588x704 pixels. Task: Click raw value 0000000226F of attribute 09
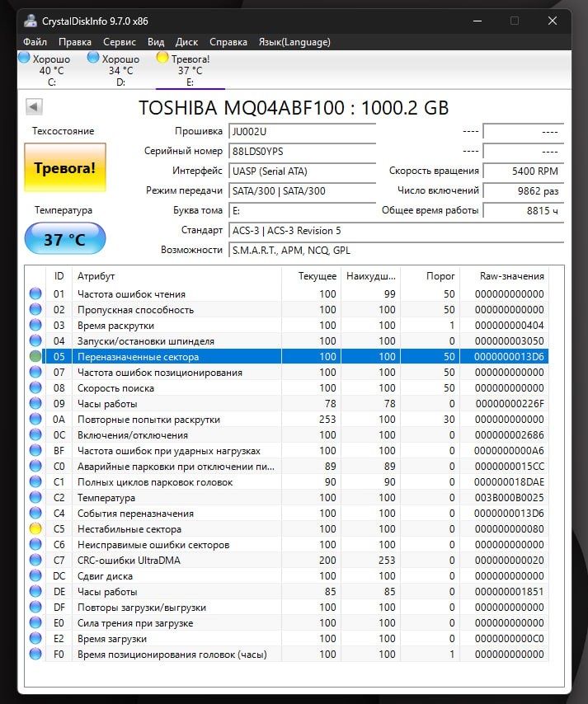tap(510, 404)
